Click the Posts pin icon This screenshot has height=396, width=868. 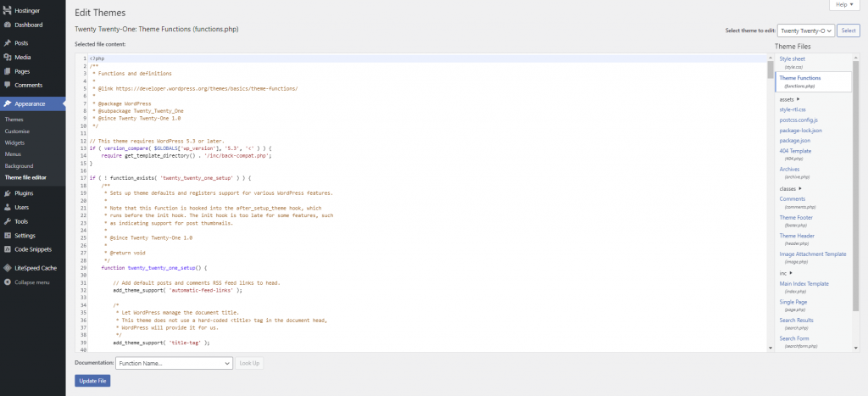point(7,43)
